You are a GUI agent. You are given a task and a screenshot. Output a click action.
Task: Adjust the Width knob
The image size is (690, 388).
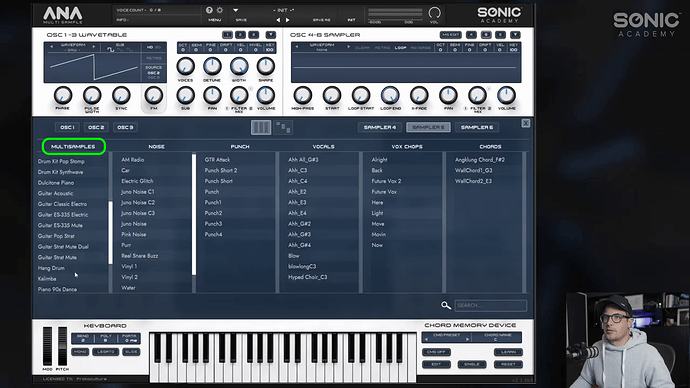coord(239,66)
